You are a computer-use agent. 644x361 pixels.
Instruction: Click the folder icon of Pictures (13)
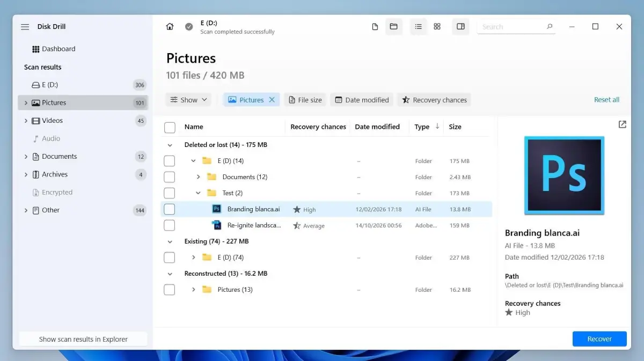pos(207,290)
